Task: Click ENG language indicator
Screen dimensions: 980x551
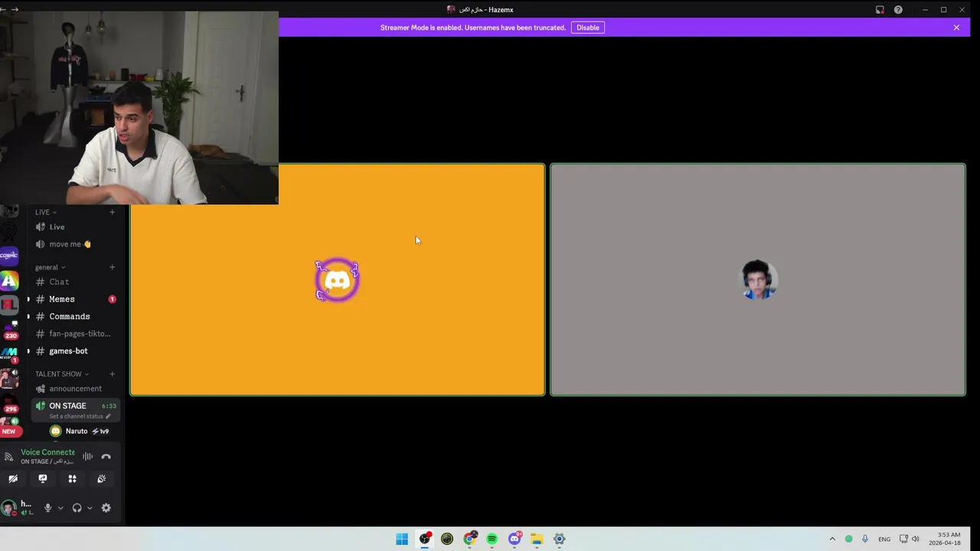Action: click(884, 539)
